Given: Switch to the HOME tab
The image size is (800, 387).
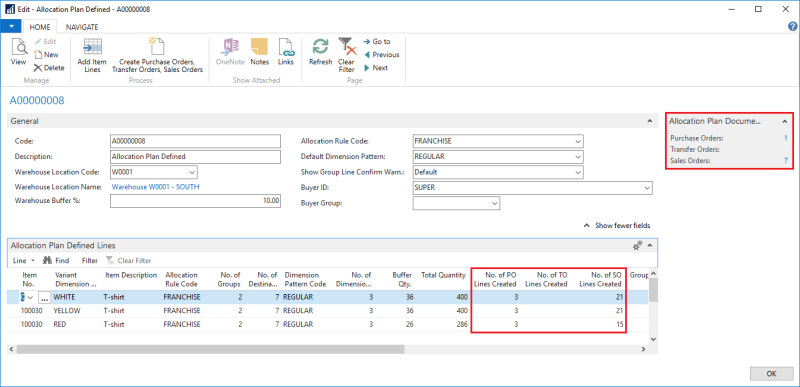Looking at the screenshot, I should click(39, 27).
